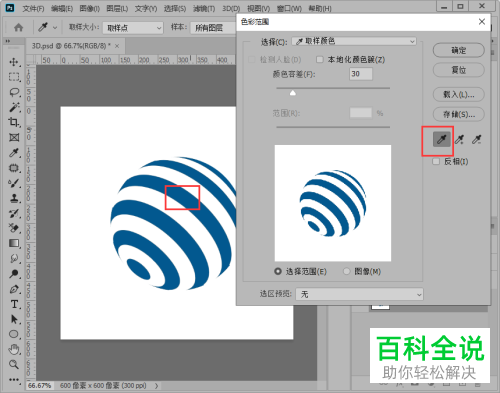The image size is (500, 393).
Task: Click the 复位 reset button
Action: (459, 70)
